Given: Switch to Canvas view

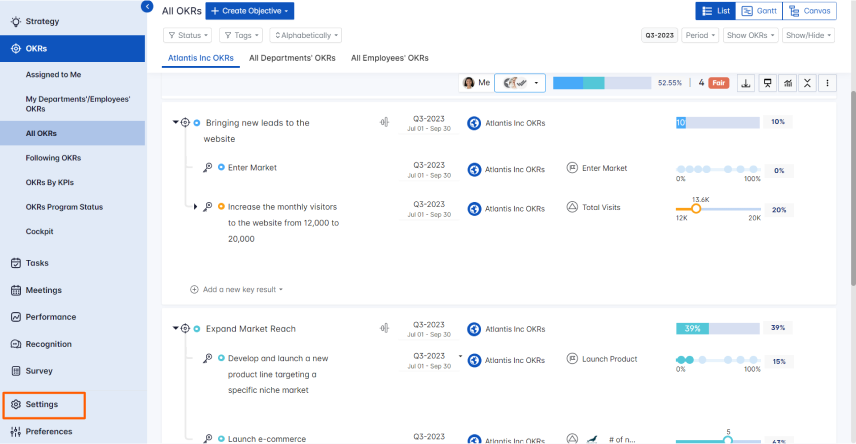Looking at the screenshot, I should (x=810, y=11).
